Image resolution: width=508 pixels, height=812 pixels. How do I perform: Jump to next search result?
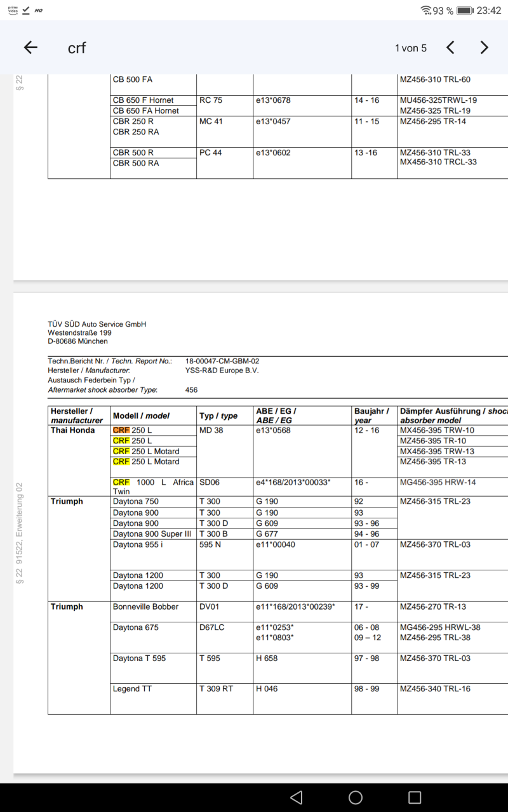click(484, 48)
